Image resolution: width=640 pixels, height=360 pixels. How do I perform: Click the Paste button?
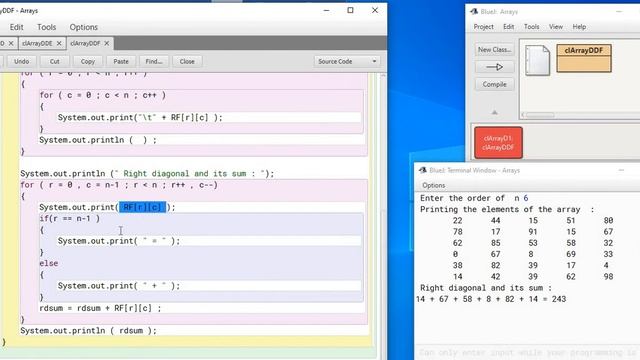[x=121, y=61]
